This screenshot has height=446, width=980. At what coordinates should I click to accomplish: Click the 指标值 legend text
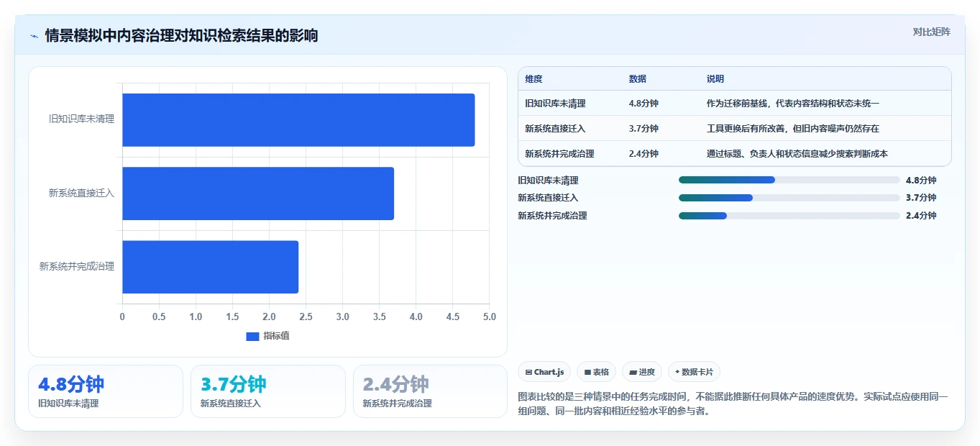[x=276, y=336]
